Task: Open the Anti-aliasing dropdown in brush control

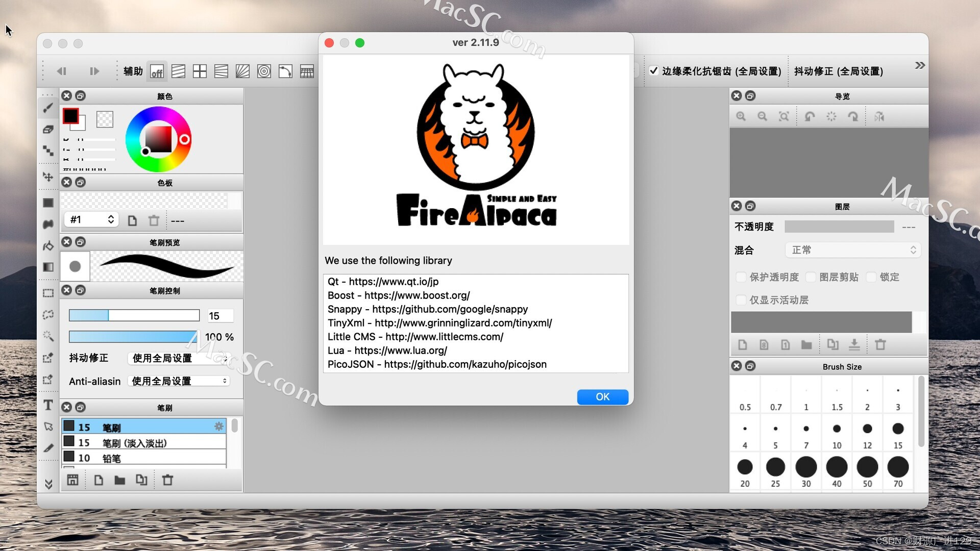Action: click(x=179, y=381)
